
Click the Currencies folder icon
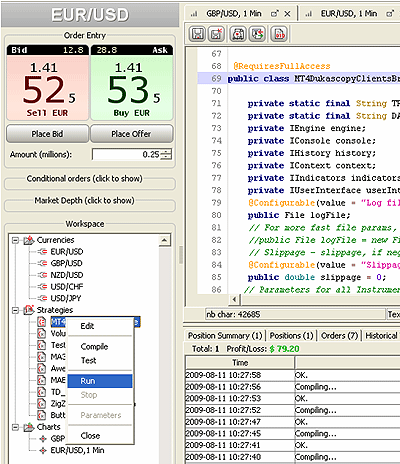(29, 240)
